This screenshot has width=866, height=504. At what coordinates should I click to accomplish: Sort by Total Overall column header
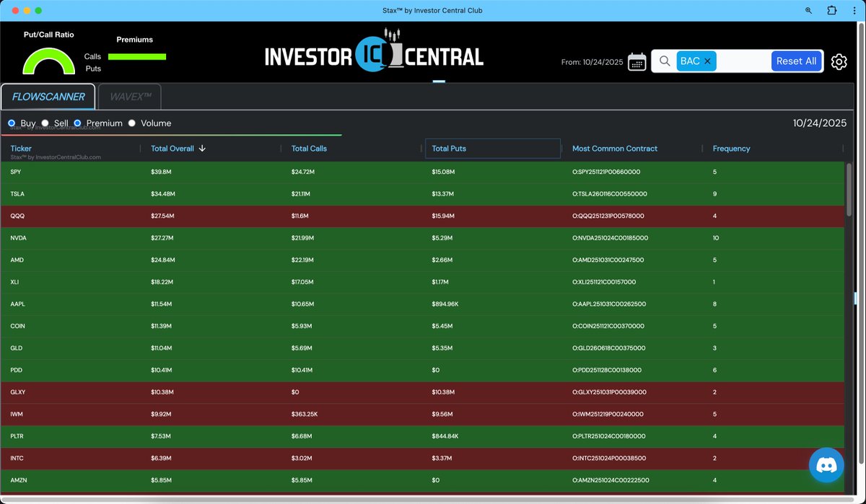click(172, 149)
